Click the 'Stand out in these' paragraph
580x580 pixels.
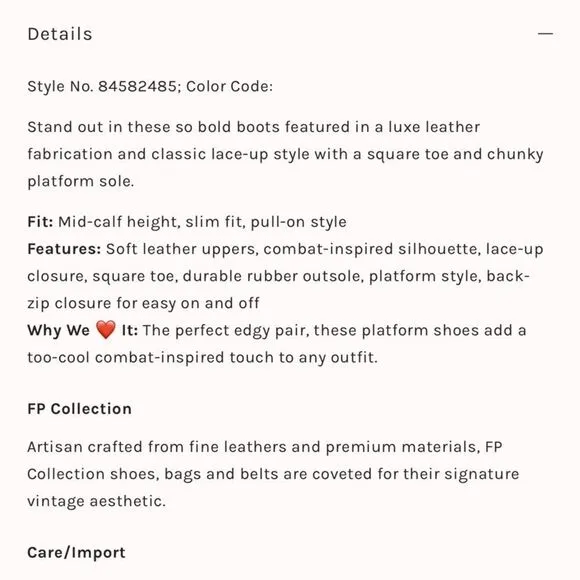pyautogui.click(x=285, y=154)
